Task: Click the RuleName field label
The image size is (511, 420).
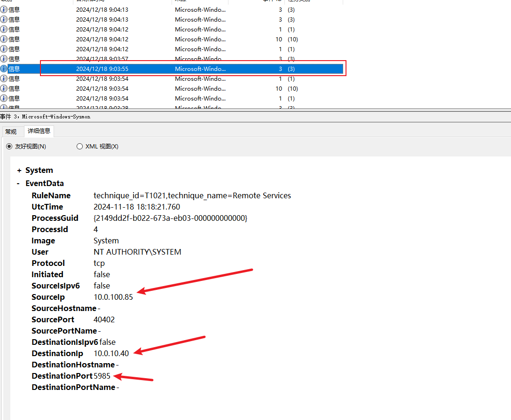Action: pos(51,195)
